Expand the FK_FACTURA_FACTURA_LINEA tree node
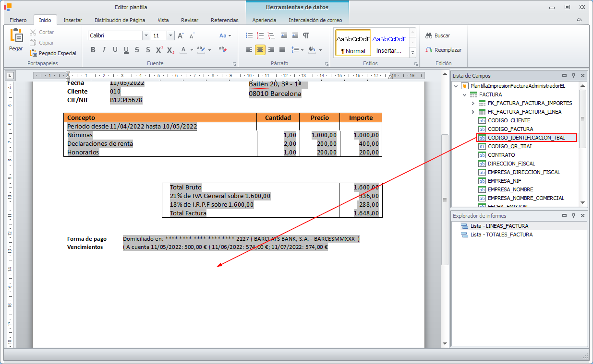Image resolution: width=593 pixels, height=364 pixels. point(473,112)
